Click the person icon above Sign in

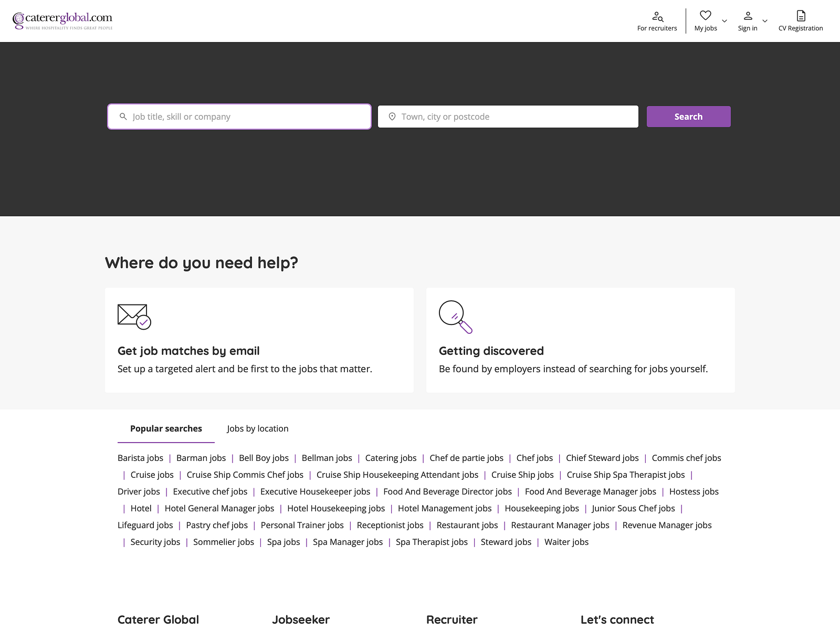[748, 15]
